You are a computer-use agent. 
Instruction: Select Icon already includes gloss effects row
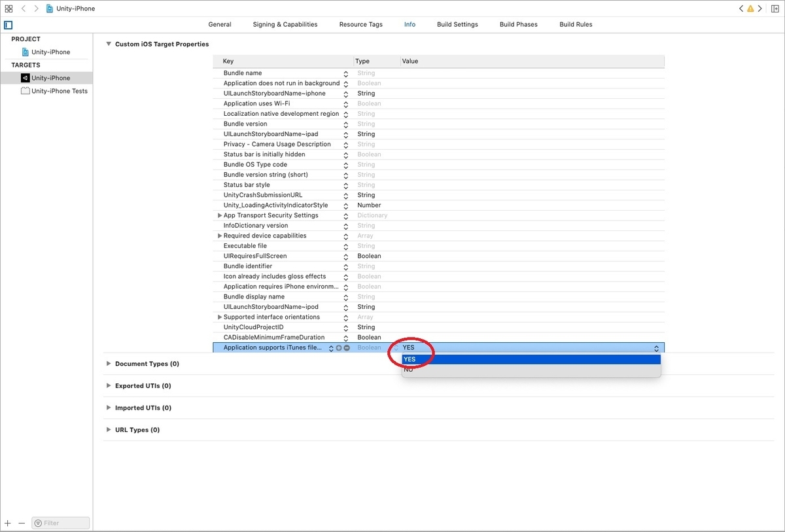(x=439, y=276)
